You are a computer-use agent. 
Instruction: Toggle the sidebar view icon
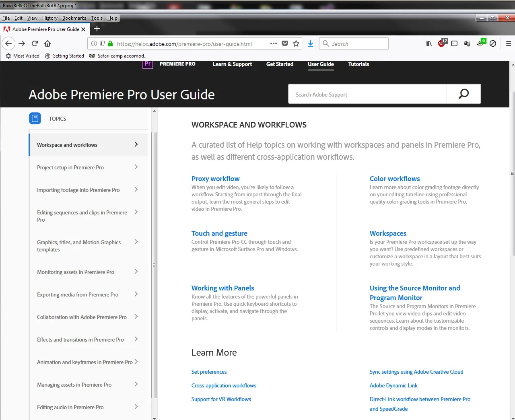click(x=454, y=43)
